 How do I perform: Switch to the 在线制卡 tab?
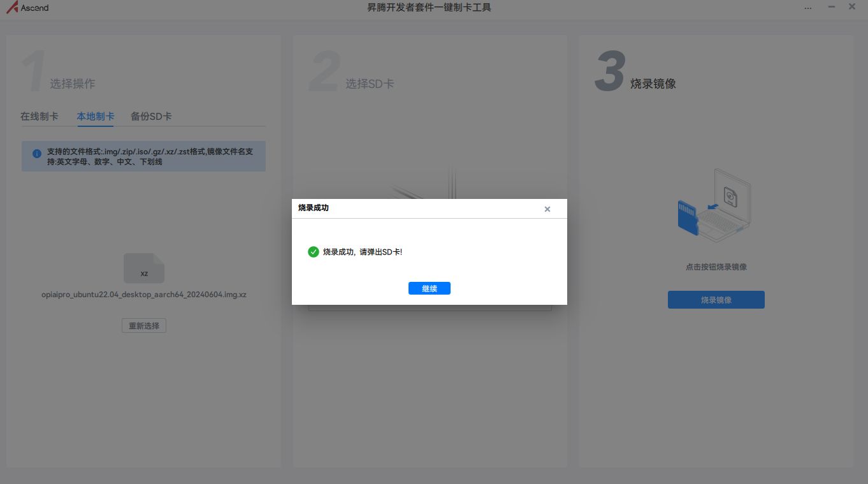[x=38, y=116]
